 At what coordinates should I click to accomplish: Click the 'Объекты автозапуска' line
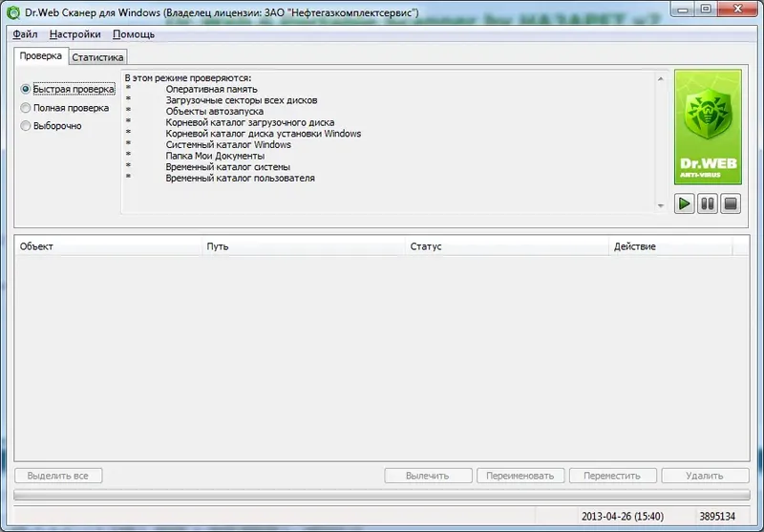[x=214, y=112]
